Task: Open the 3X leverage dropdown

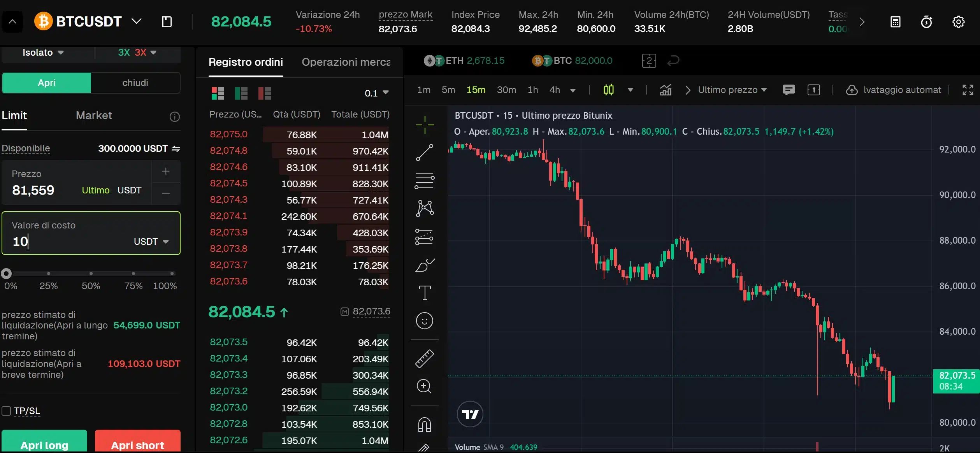Action: click(137, 52)
